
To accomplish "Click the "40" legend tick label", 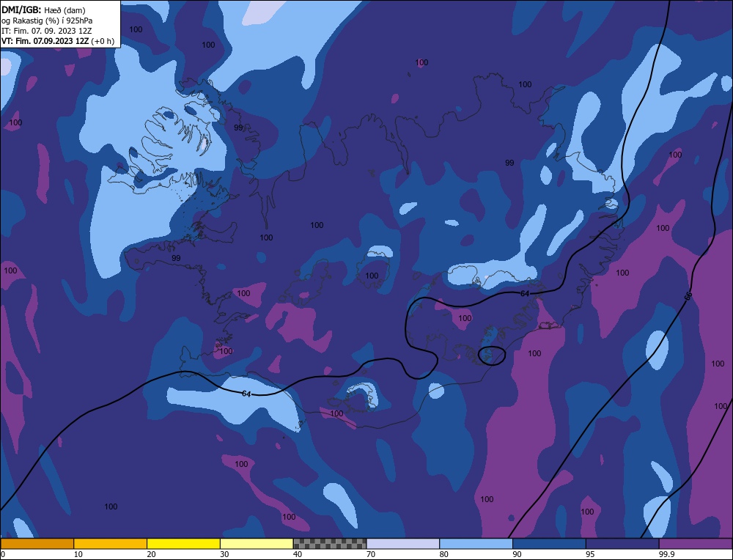I will 298,554.
